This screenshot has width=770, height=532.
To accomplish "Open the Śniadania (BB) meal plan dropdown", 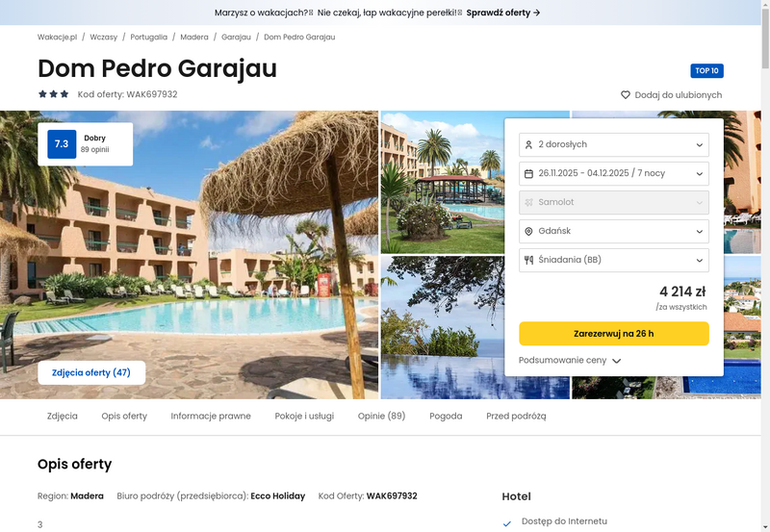I will 614,260.
